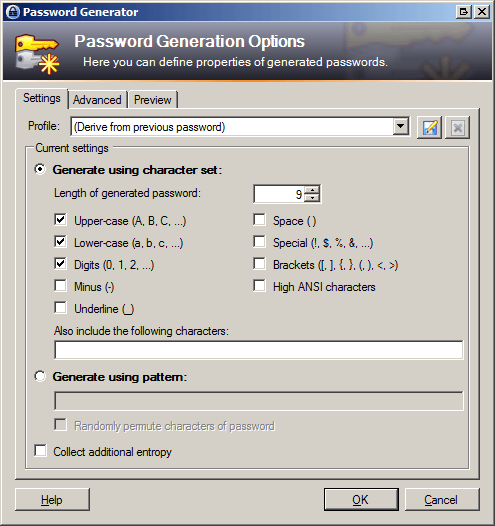Click the password length number field
The image size is (495, 526).
coord(279,194)
